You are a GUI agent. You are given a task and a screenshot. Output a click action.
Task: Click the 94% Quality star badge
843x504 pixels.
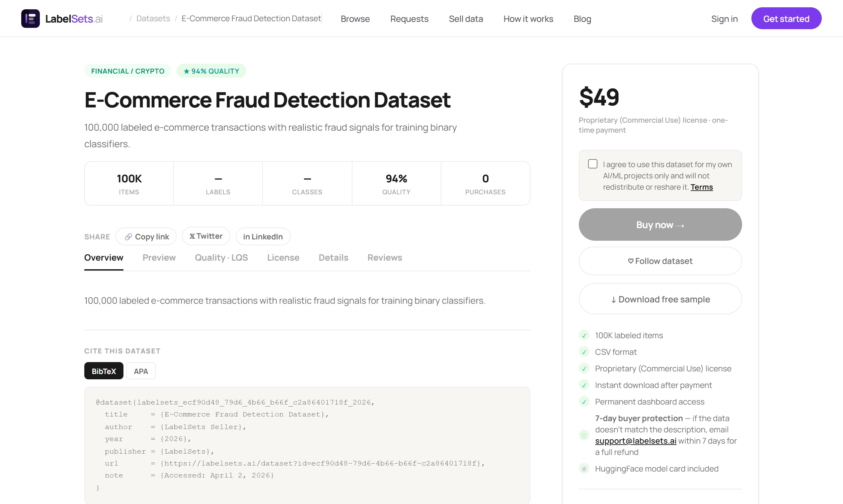pos(211,71)
